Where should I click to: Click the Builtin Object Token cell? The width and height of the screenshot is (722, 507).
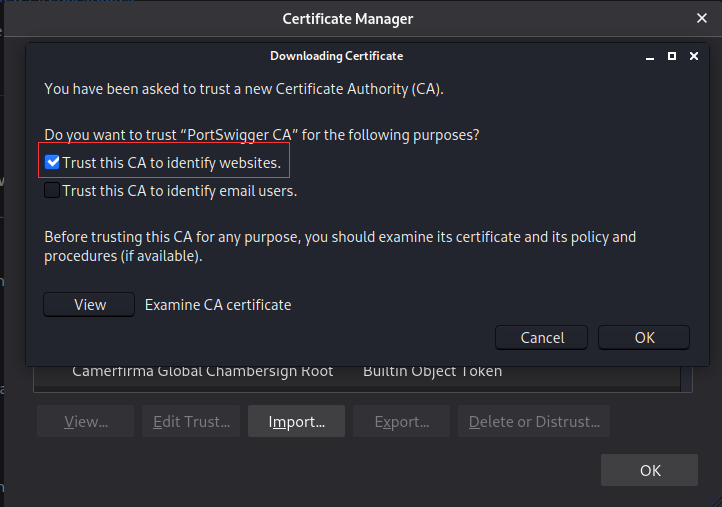click(x=432, y=371)
